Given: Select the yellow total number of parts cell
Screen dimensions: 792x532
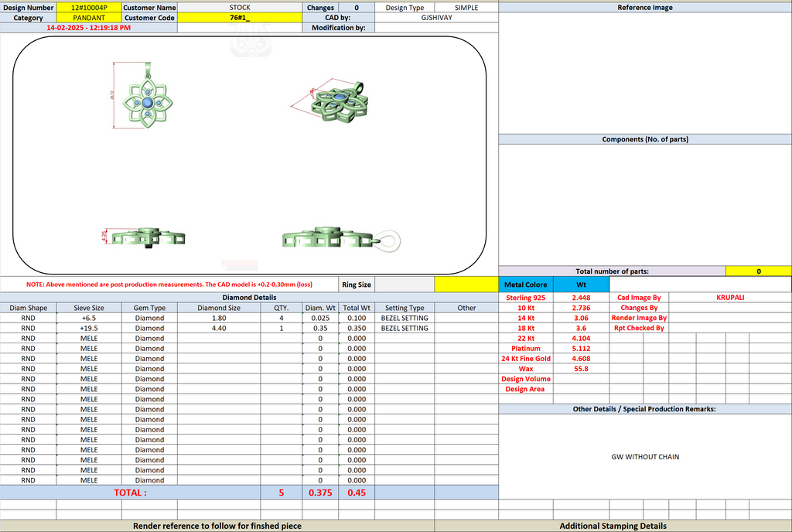Looking at the screenshot, I should coord(758,271).
